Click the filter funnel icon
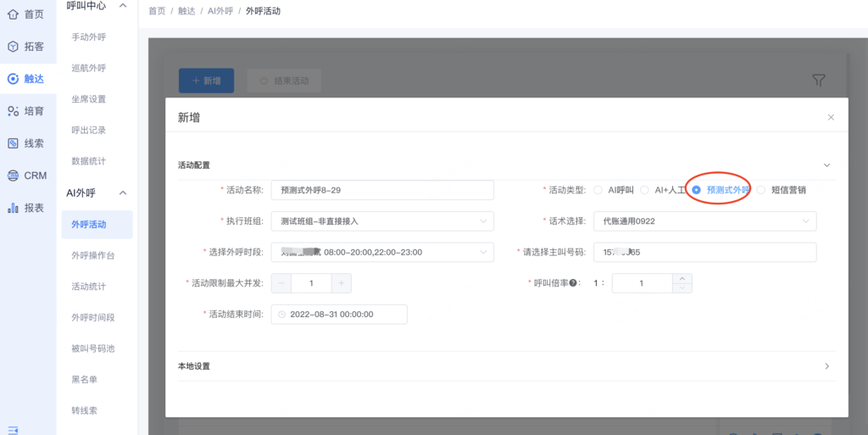This screenshot has width=868, height=435. [x=818, y=81]
